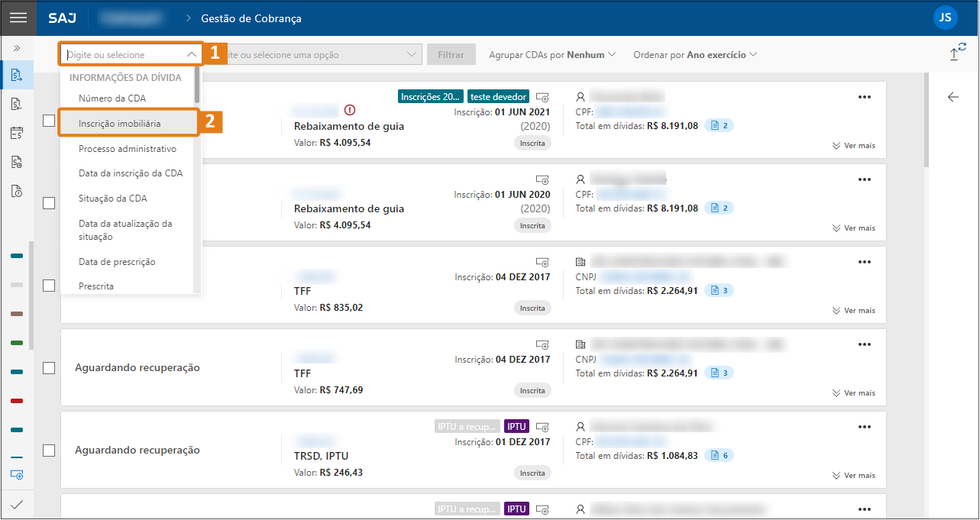The image size is (980, 520).
Task: Open the 'Ordenar por Ano exercício' dropdown
Action: tap(695, 55)
